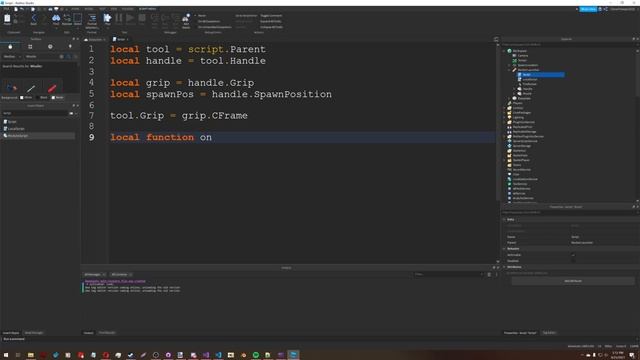Select the red launcher thumbnail in Toolbox
Screen dimensions: 640x360
pyautogui.click(x=52, y=88)
